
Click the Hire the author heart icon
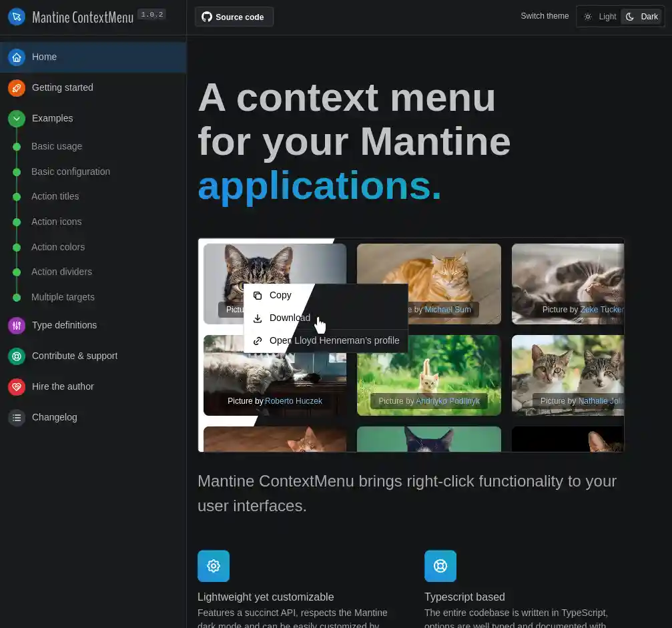(16, 386)
